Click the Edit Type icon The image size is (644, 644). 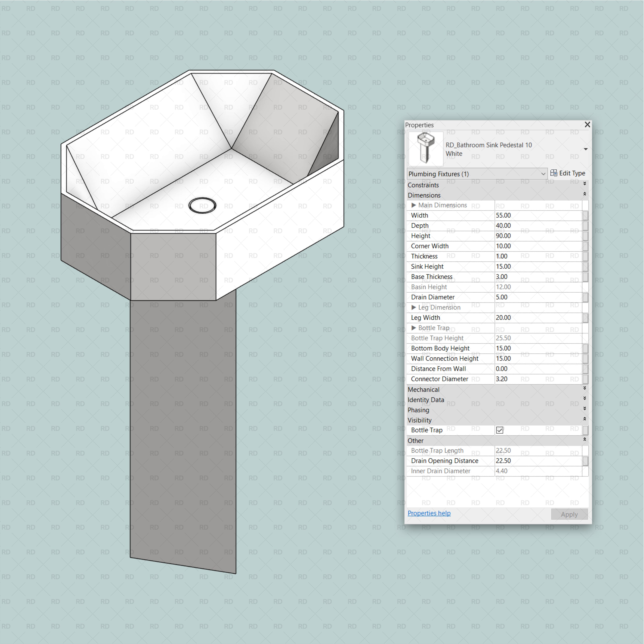point(554,173)
